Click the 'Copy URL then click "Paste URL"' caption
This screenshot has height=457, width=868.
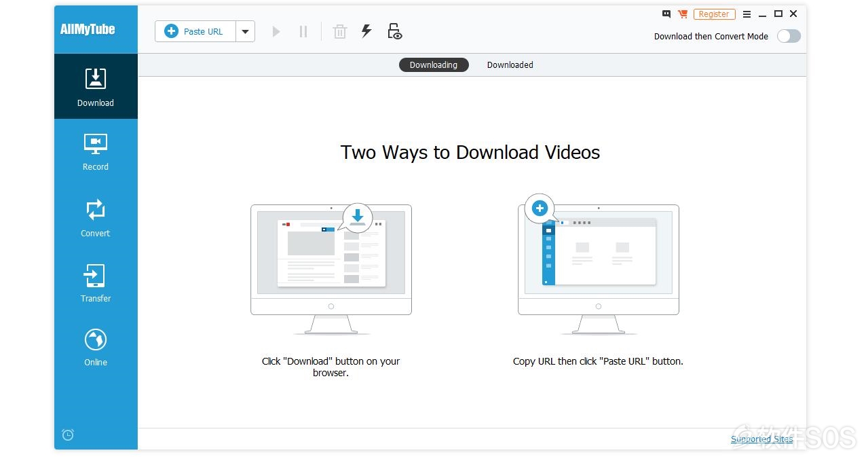pos(598,361)
